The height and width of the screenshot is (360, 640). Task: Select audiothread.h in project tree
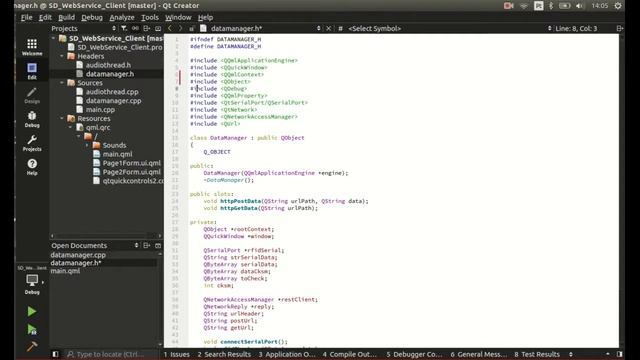coord(108,65)
